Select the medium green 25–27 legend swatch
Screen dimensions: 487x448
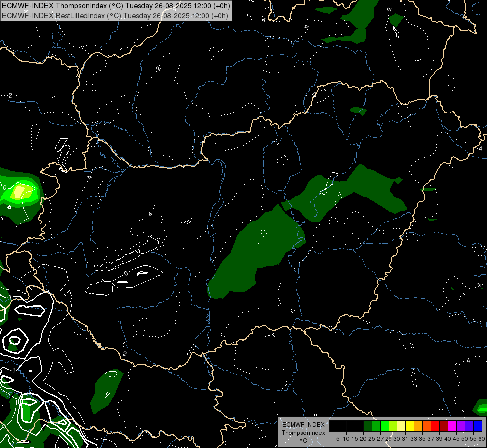coord(376,426)
